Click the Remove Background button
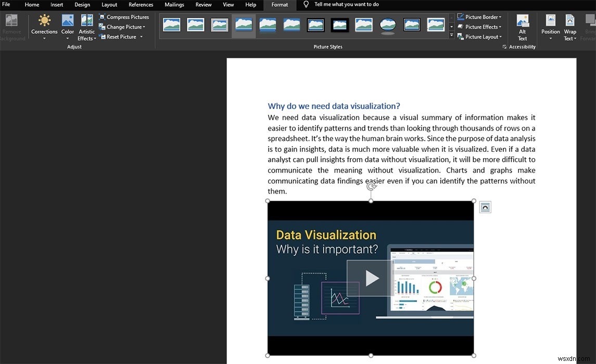This screenshot has width=596, height=364. tap(12, 27)
